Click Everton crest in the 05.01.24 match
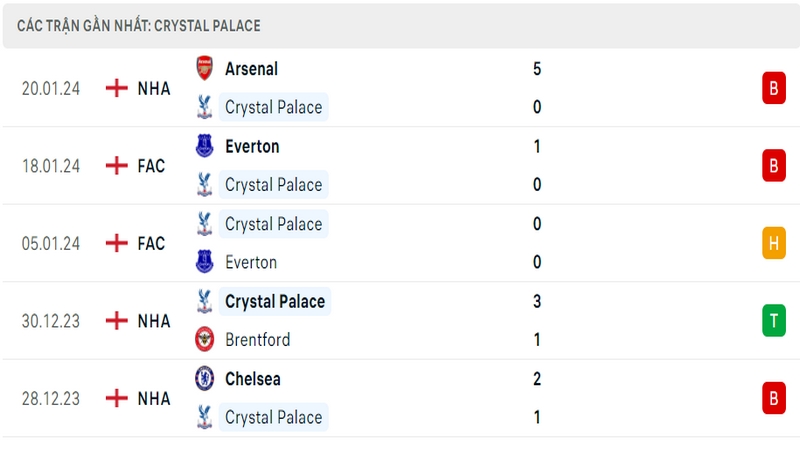800x450 pixels. point(205,262)
